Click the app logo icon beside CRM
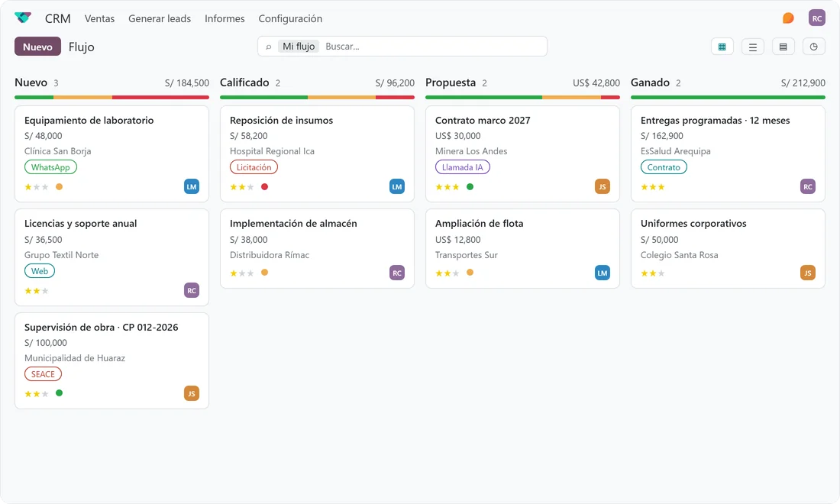 pyautogui.click(x=22, y=18)
